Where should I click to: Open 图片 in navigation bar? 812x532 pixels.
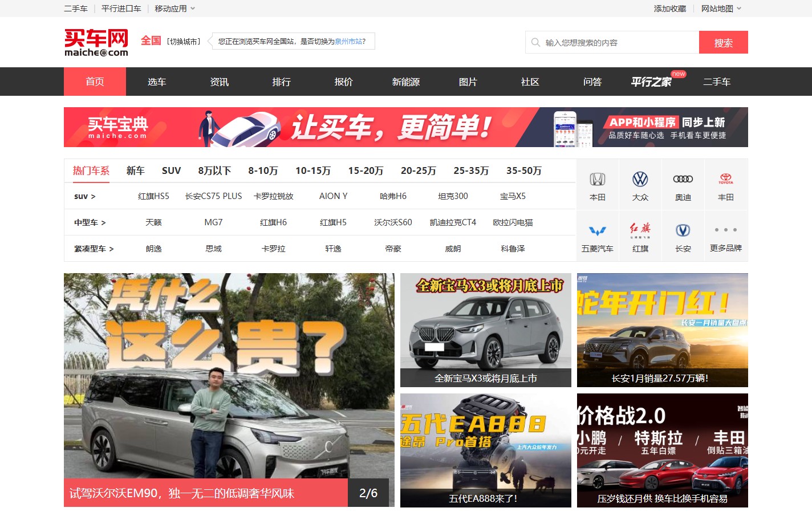click(x=468, y=82)
